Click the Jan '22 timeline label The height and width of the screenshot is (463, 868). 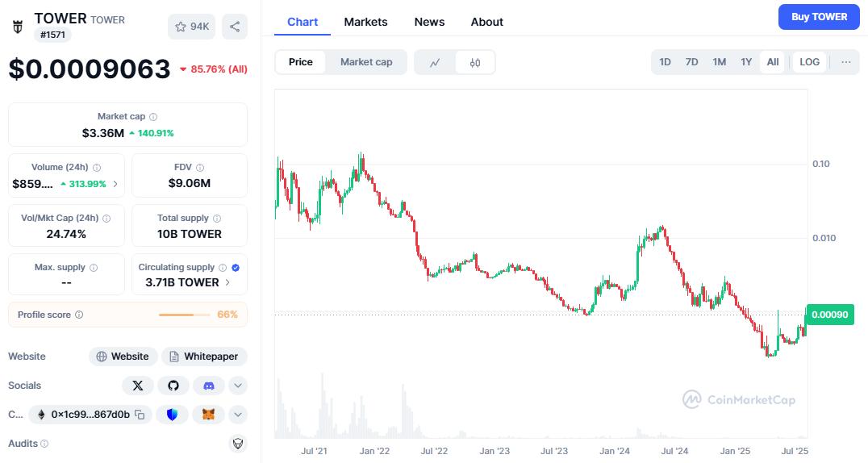(x=375, y=451)
